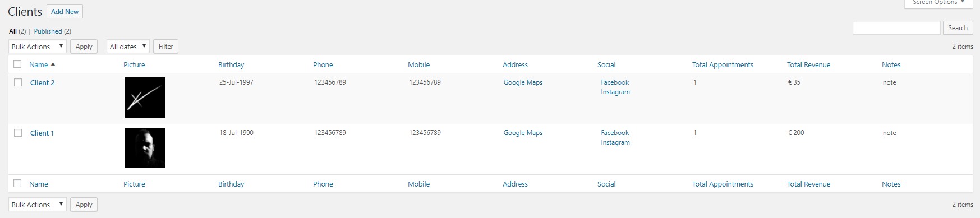Image resolution: width=980 pixels, height=218 pixels.
Task: Expand the bottom Bulk Actions dropdown
Action: click(38, 205)
